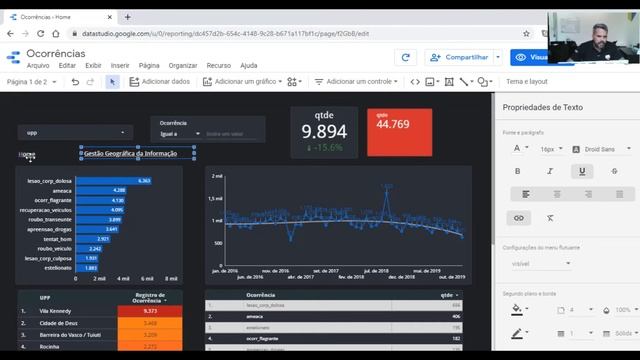The height and width of the screenshot is (360, 640).
Task: Open floating menu visibility dropdown
Action: tap(541, 264)
